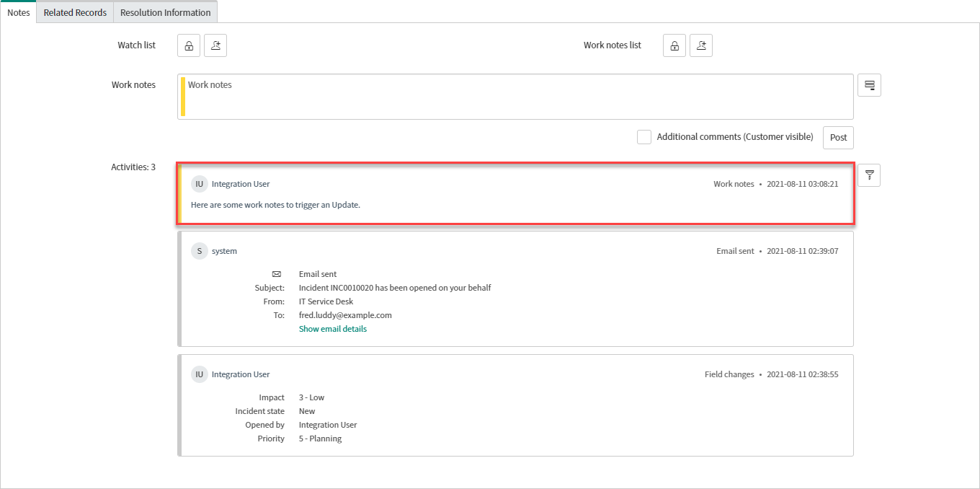Select the work notes update message text
The height and width of the screenshot is (489, 980).
(x=275, y=205)
